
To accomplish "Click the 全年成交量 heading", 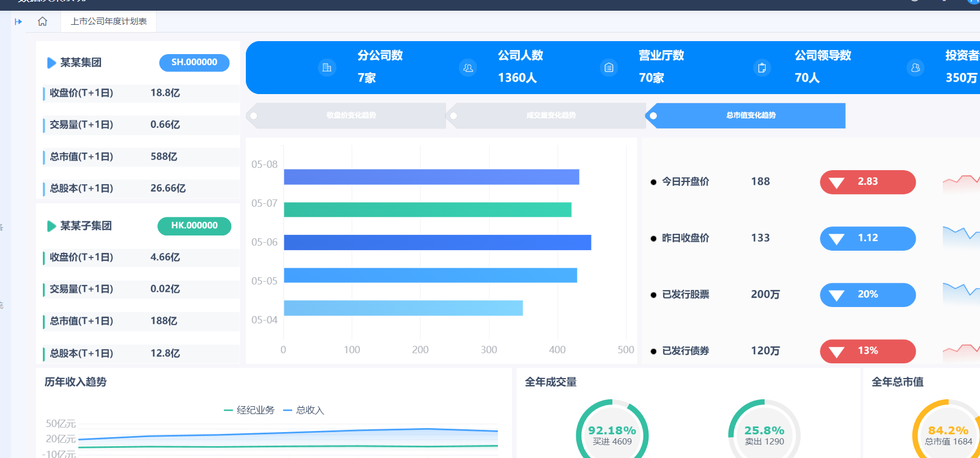I will click(x=551, y=382).
